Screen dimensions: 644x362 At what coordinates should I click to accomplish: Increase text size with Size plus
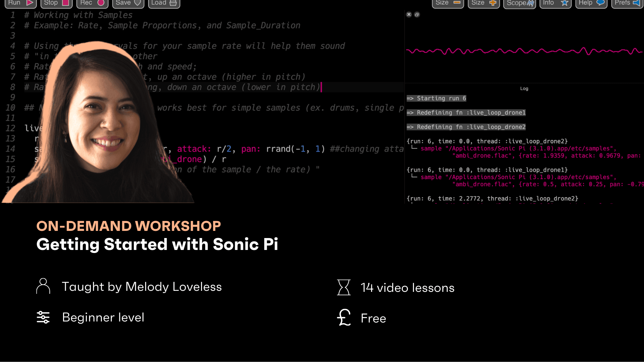[x=484, y=3]
